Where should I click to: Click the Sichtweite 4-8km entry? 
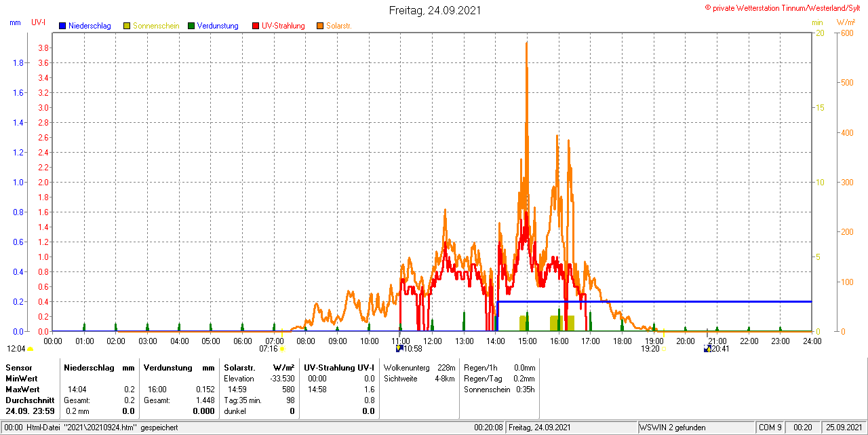click(419, 379)
